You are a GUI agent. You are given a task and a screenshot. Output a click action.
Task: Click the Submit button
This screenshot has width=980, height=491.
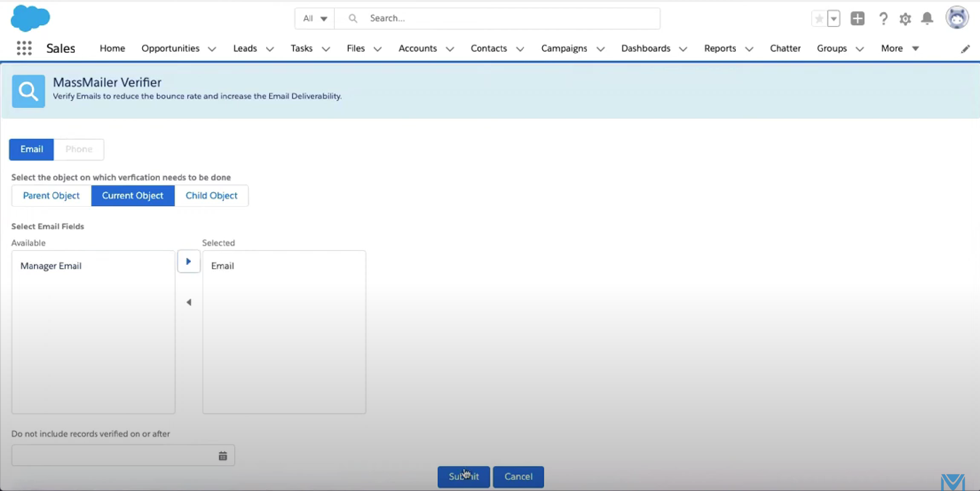(x=463, y=477)
